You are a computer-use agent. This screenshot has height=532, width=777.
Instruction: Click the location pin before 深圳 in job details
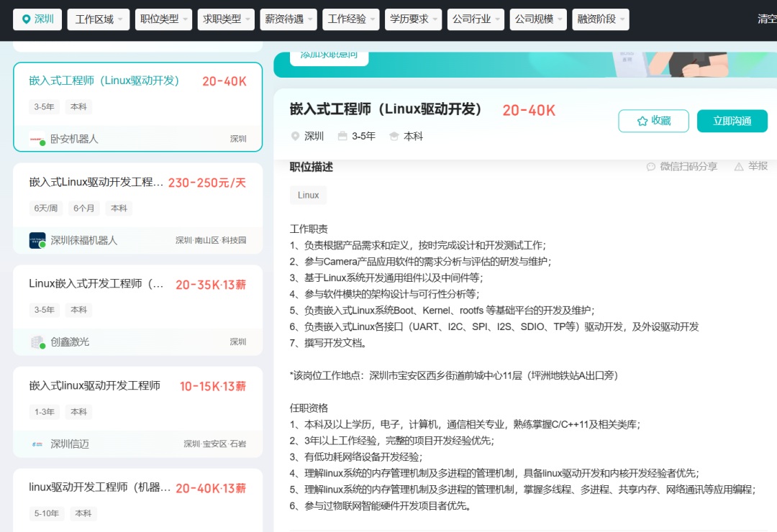point(296,136)
